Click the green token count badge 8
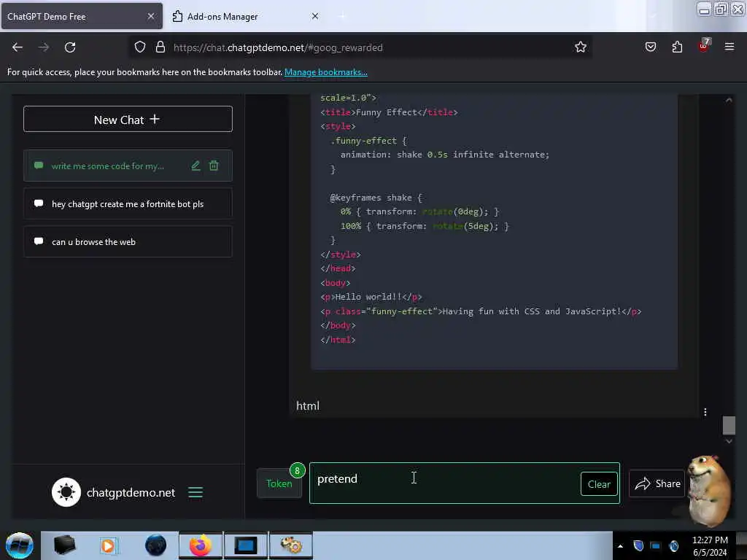This screenshot has height=560, width=747. coord(298,470)
